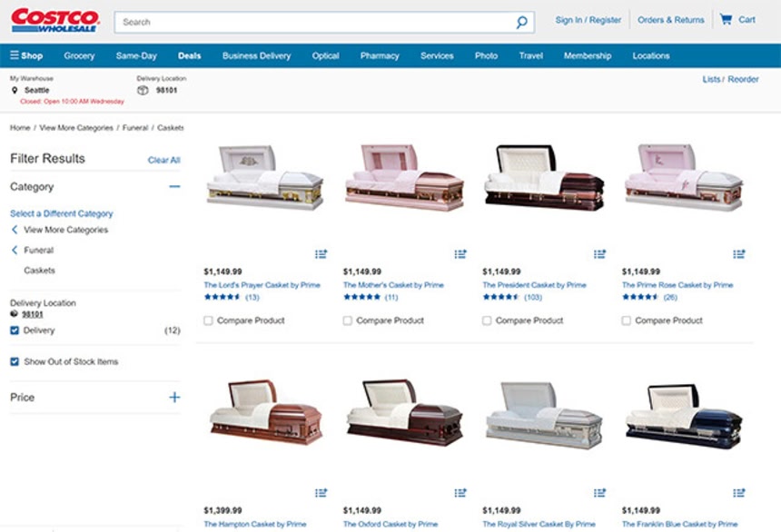Open the Pharmacy navigation menu item

pos(379,55)
